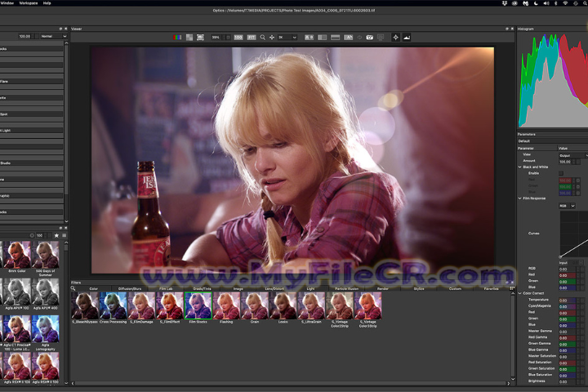588x392 pixels.
Task: Select the 8mm Color preset thumbnail
Action: (17, 255)
